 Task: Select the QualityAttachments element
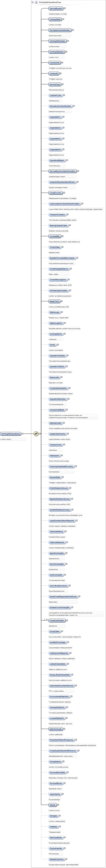coord(57,434)
